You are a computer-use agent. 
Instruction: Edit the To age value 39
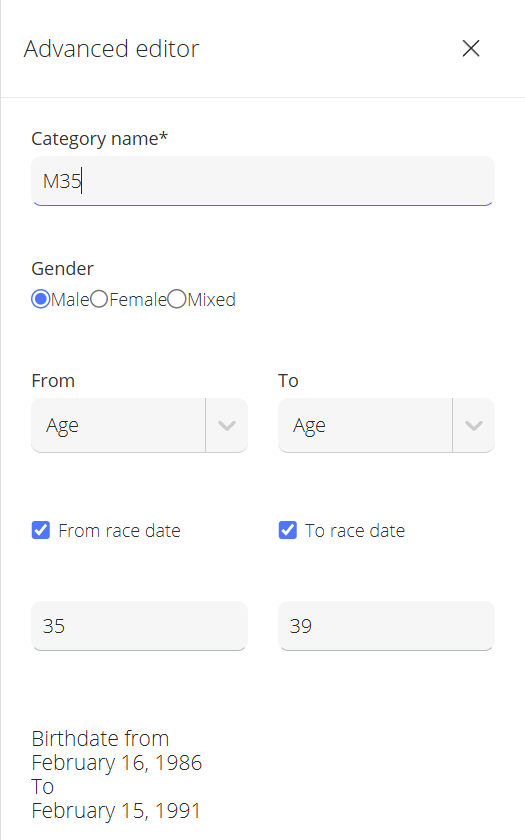(386, 626)
